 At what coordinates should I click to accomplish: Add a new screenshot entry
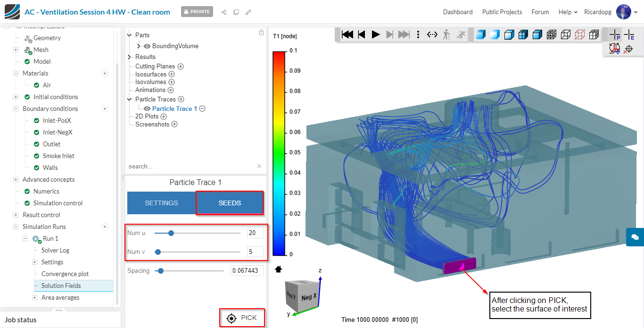pyautogui.click(x=174, y=125)
